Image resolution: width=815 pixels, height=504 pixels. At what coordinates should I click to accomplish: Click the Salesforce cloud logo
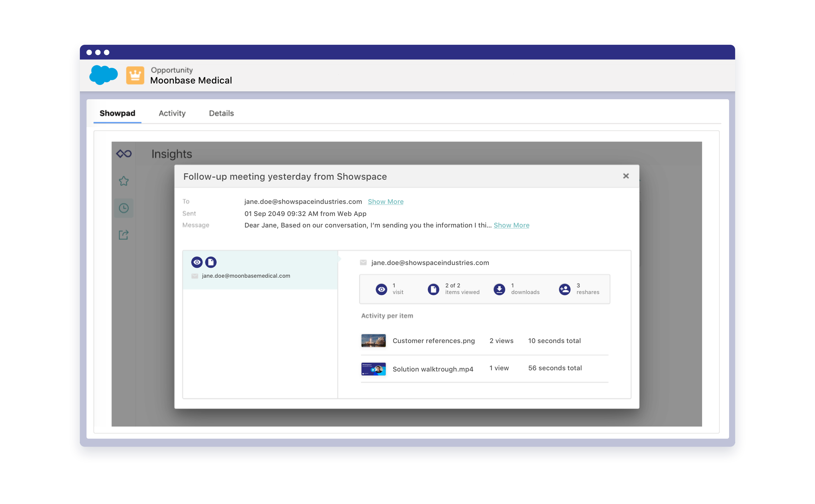[103, 75]
